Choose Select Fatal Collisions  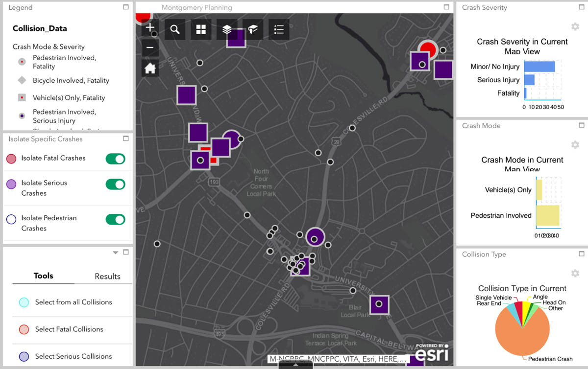coord(69,329)
